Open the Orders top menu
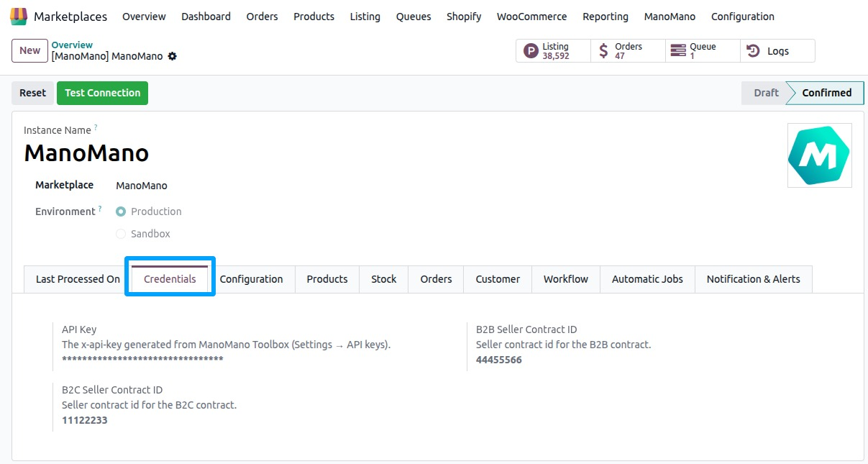This screenshot has height=464, width=868. (262, 17)
